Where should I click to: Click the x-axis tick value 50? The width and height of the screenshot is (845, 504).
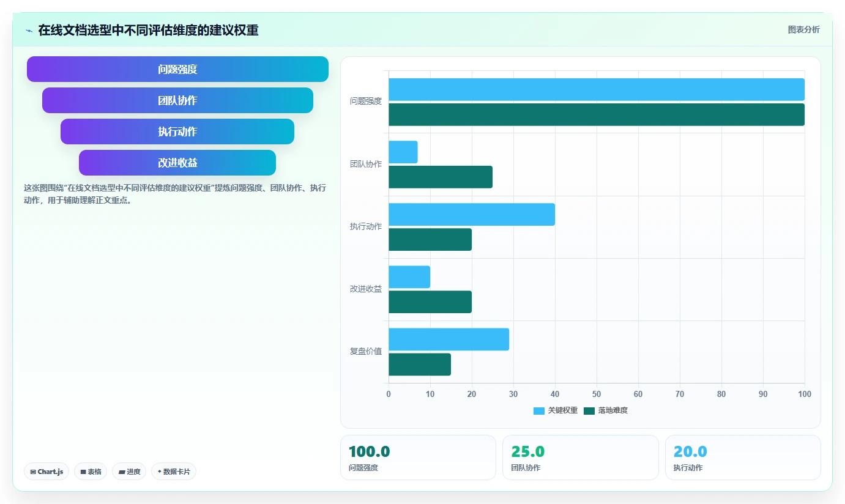597,394
